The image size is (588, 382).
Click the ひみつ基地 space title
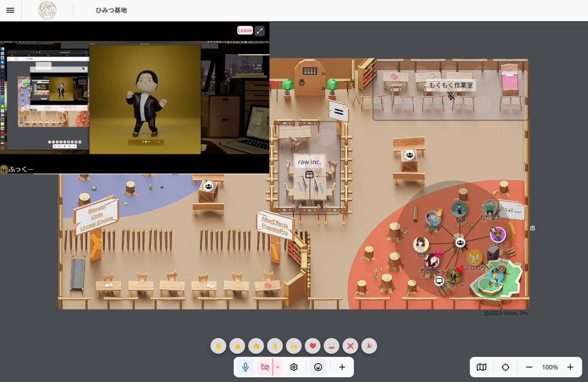pyautogui.click(x=111, y=10)
